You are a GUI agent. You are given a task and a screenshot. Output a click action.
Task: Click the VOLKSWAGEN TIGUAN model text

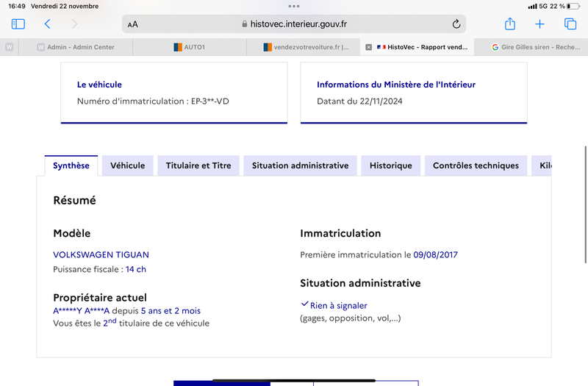pos(101,254)
